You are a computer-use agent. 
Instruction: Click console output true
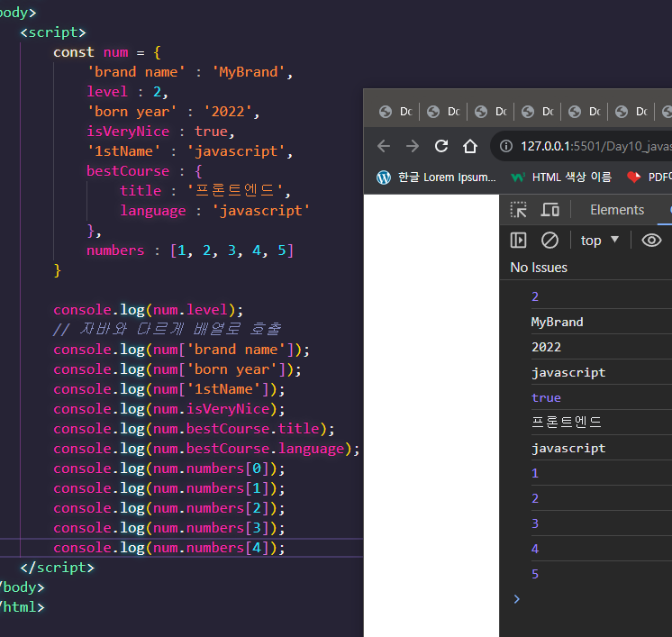(x=547, y=398)
